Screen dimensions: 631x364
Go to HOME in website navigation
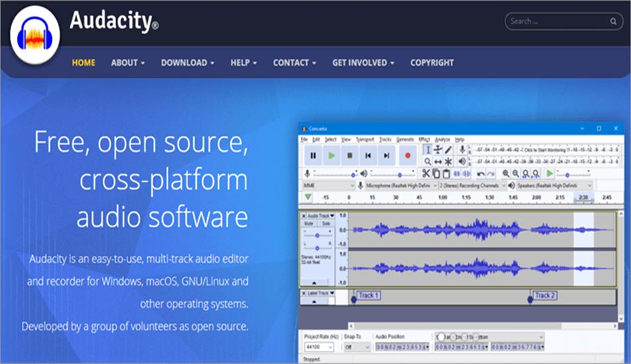point(84,63)
